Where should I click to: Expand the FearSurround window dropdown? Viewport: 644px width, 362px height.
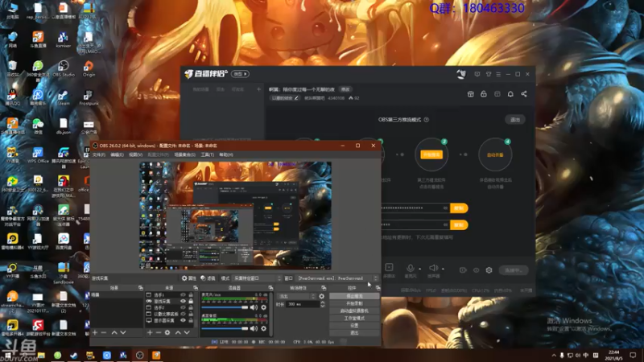[337, 278]
